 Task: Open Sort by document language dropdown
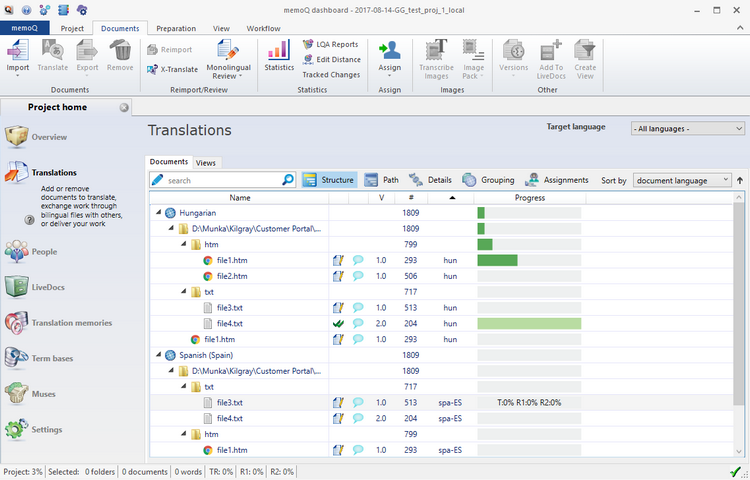[683, 180]
